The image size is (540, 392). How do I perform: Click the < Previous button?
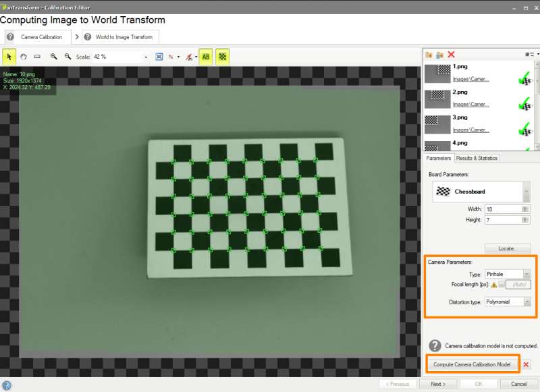tap(398, 384)
